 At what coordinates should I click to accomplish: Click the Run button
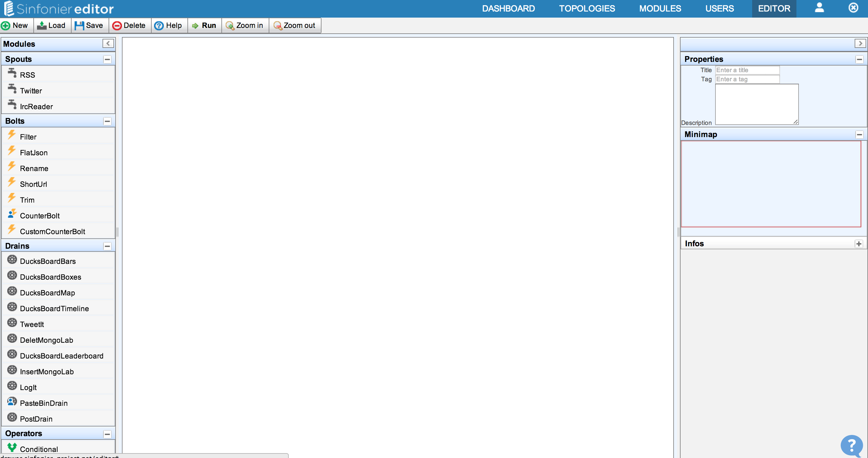[x=204, y=25]
